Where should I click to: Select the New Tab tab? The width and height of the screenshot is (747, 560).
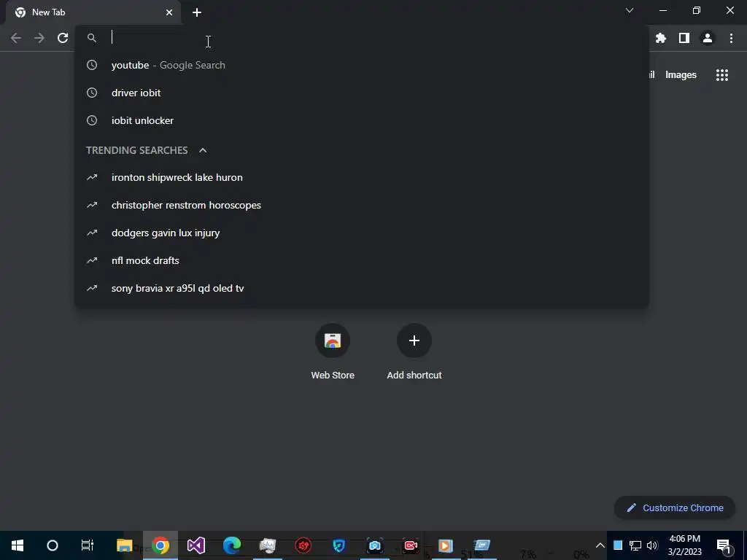pos(94,12)
